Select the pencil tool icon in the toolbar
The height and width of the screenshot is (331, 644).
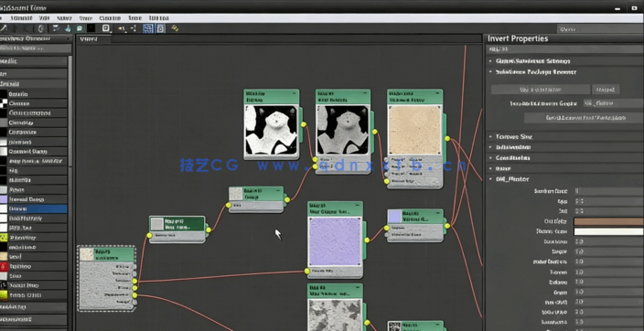click(x=5, y=28)
